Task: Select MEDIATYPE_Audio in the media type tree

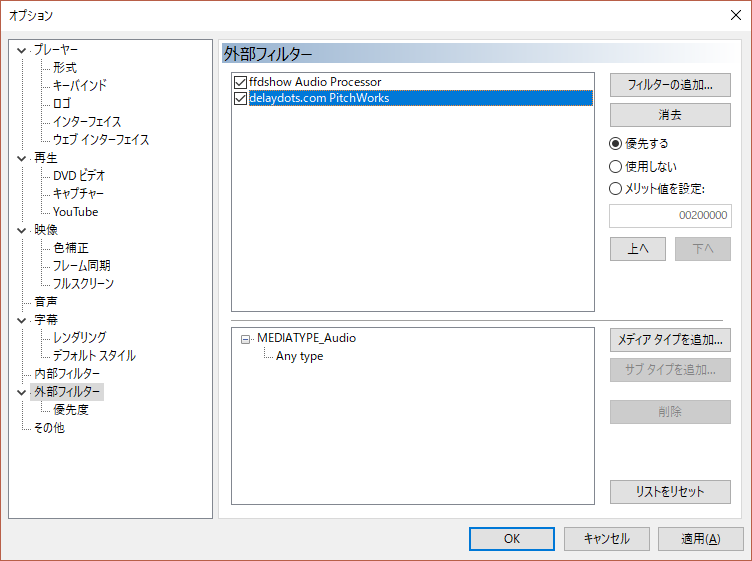Action: pos(306,338)
